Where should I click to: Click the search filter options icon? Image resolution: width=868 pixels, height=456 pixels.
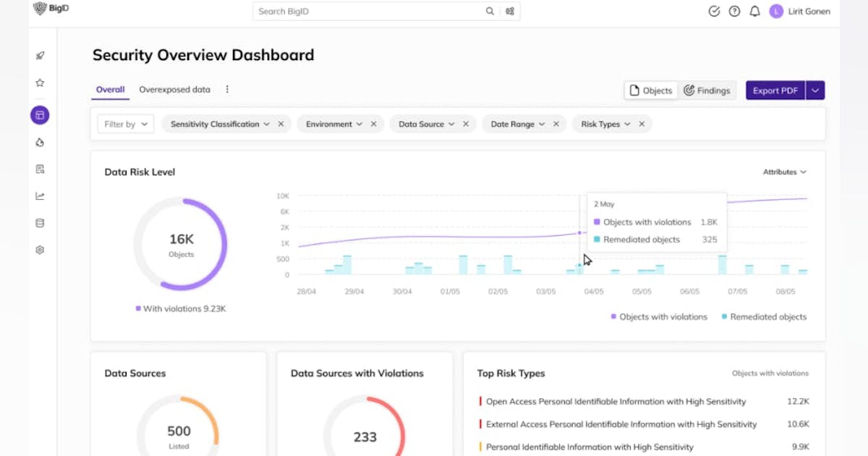510,12
